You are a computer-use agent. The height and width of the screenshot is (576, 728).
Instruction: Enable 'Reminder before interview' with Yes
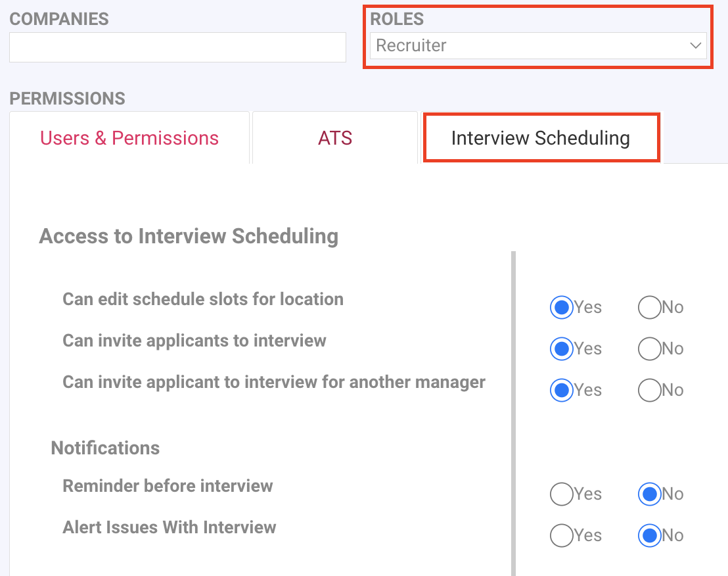pyautogui.click(x=561, y=494)
